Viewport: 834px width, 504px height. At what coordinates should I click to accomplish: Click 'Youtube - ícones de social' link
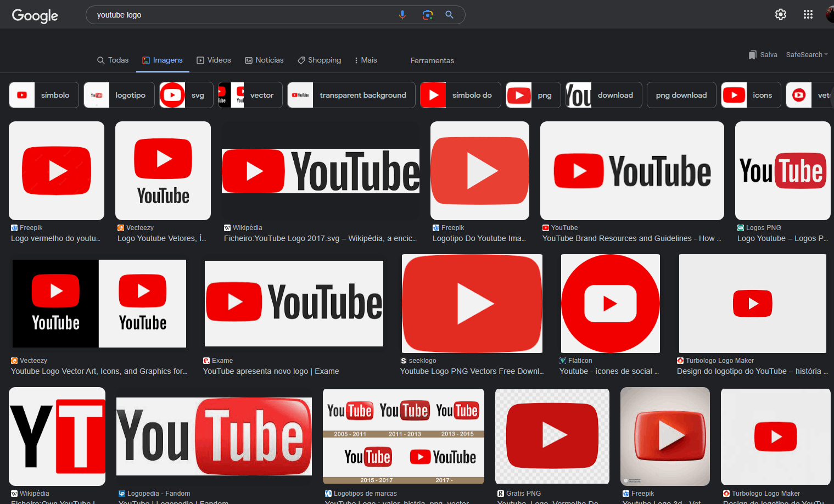[x=609, y=371]
